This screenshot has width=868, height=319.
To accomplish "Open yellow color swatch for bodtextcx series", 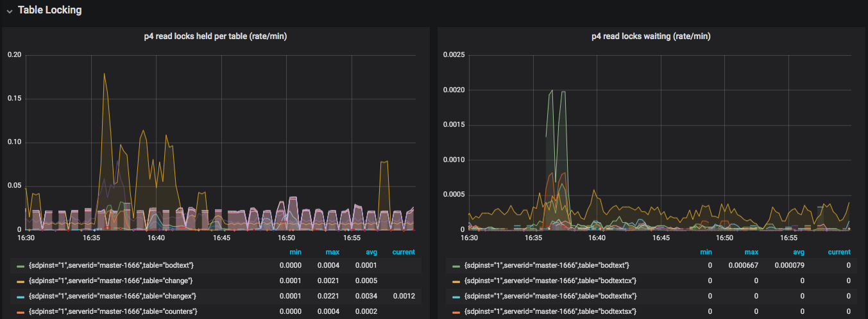I will tap(456, 281).
